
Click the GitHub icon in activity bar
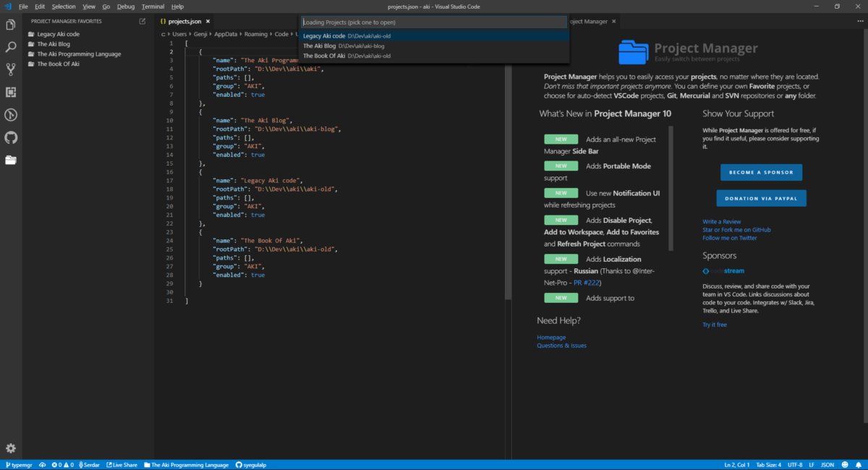click(11, 137)
